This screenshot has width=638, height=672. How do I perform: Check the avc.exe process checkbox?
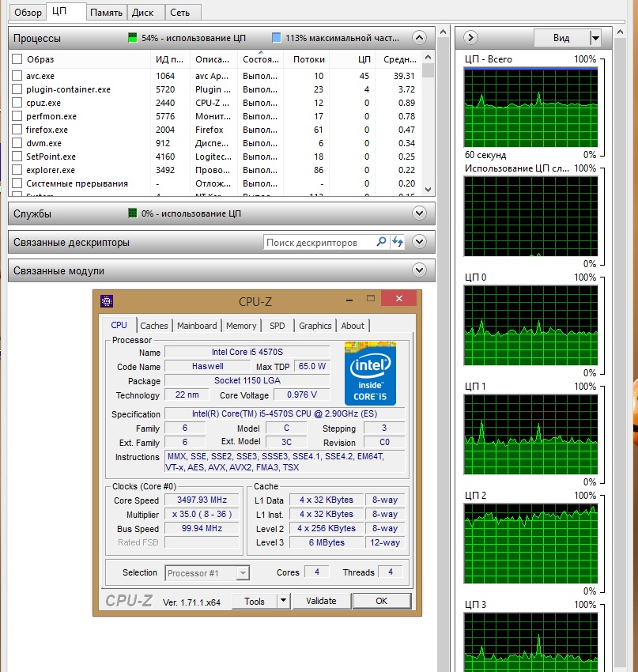[x=17, y=76]
